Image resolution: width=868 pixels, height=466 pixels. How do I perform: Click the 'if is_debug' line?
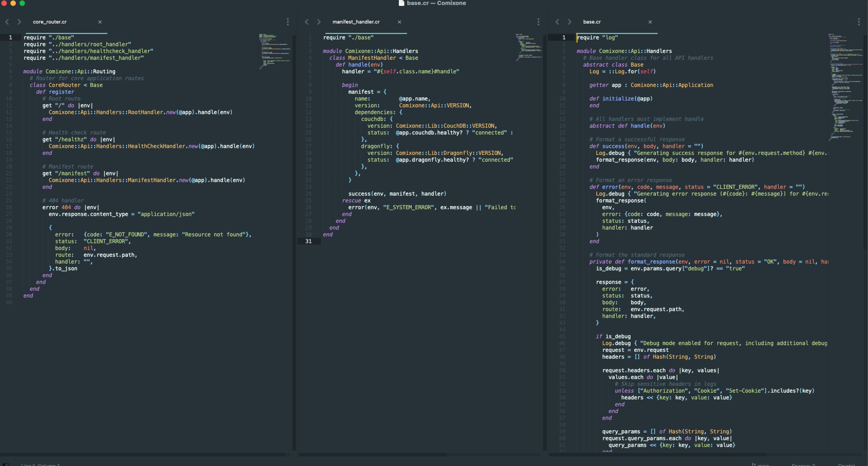click(613, 336)
